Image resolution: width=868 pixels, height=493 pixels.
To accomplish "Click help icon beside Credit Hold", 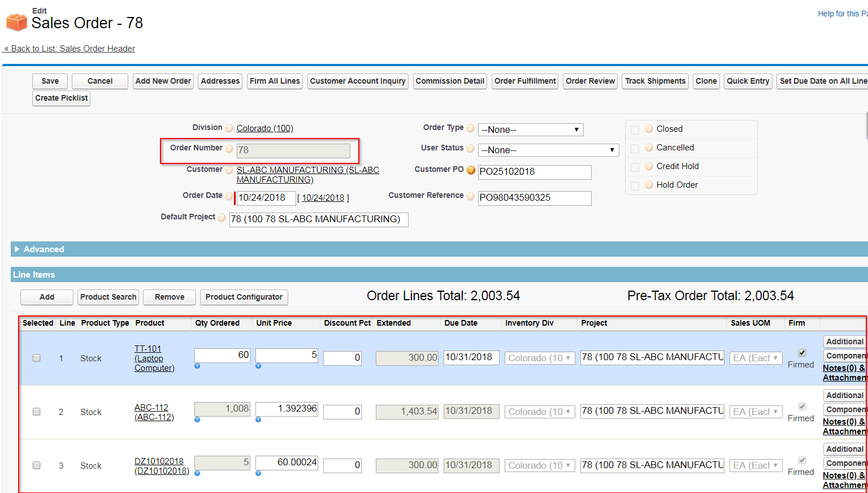I will tap(649, 166).
